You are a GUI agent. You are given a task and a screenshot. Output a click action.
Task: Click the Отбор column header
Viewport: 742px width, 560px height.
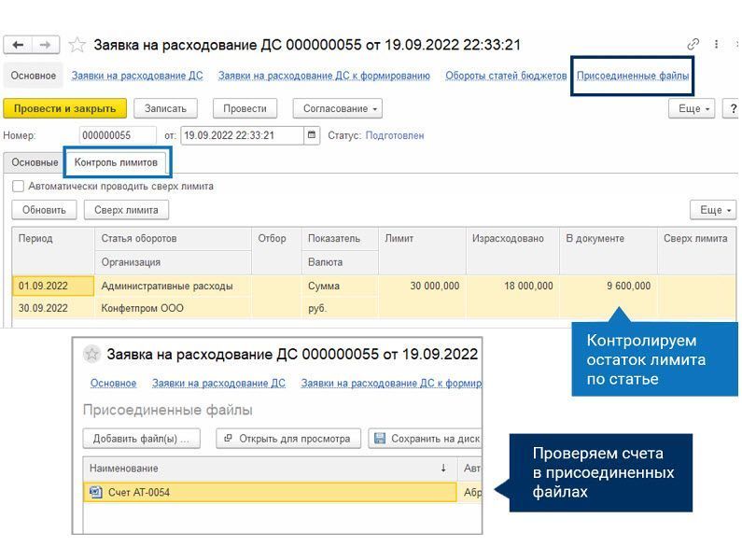click(276, 250)
